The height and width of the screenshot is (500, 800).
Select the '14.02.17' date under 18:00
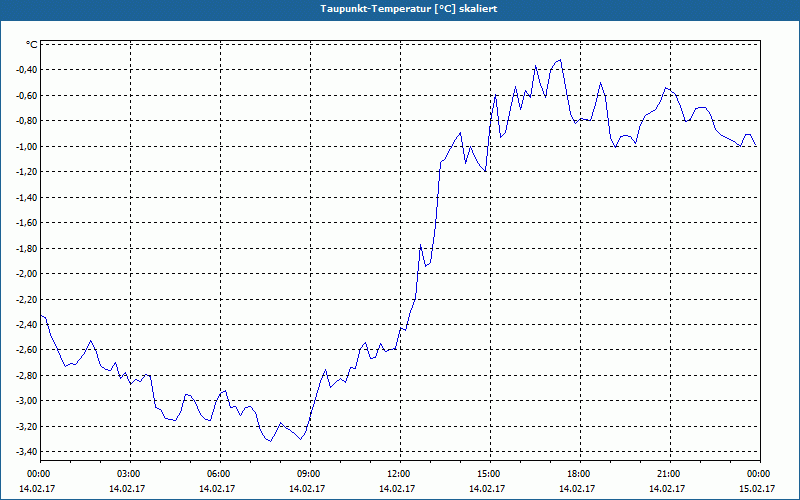click(577, 489)
